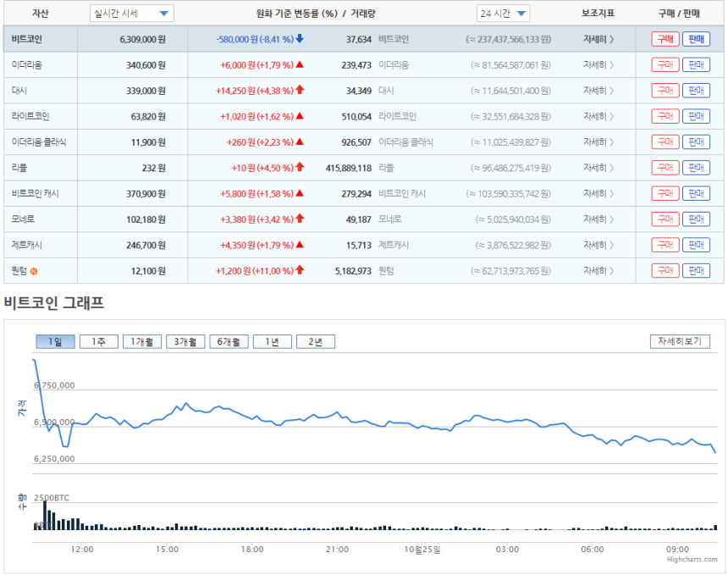Click the red triangle in the 제트캐시 row
728x575 pixels.
[300, 244]
